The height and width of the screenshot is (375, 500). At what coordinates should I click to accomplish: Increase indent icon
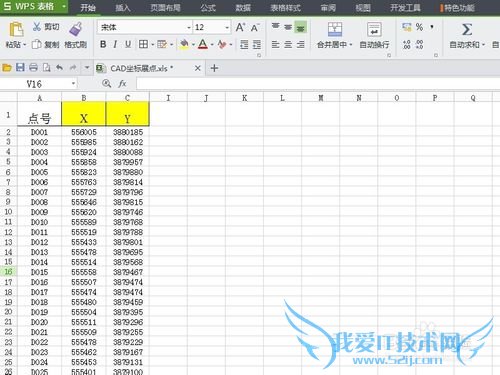coord(257,44)
